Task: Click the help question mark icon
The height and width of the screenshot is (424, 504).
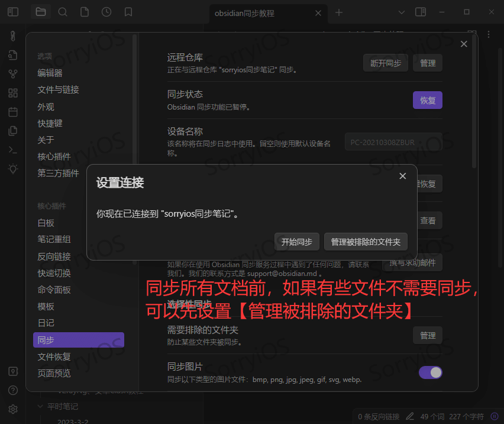Action: [x=12, y=390]
